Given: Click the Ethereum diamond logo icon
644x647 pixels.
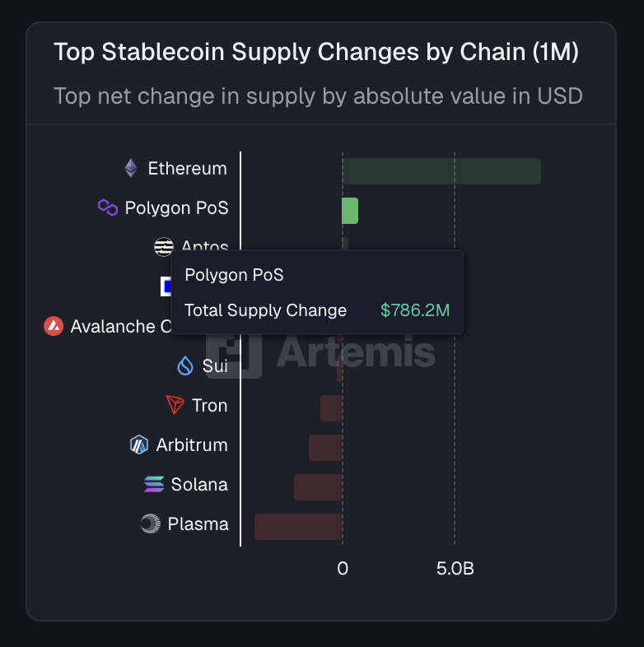Looking at the screenshot, I should (131, 169).
